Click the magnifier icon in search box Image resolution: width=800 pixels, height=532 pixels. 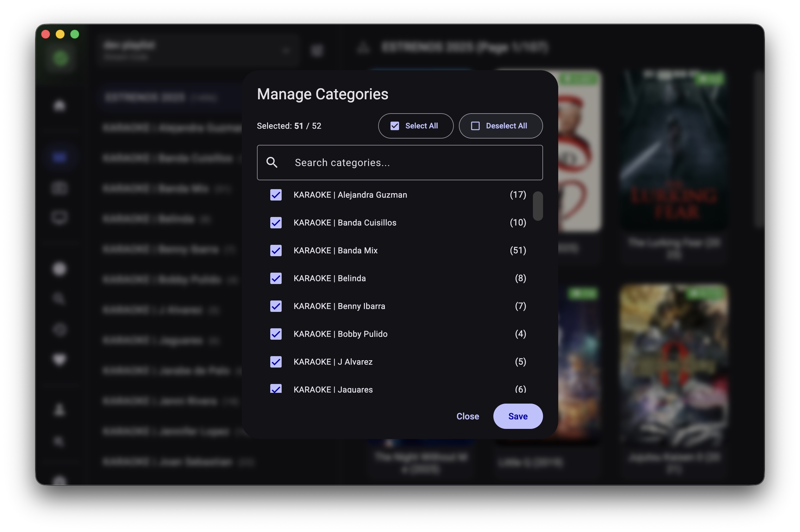click(x=272, y=163)
